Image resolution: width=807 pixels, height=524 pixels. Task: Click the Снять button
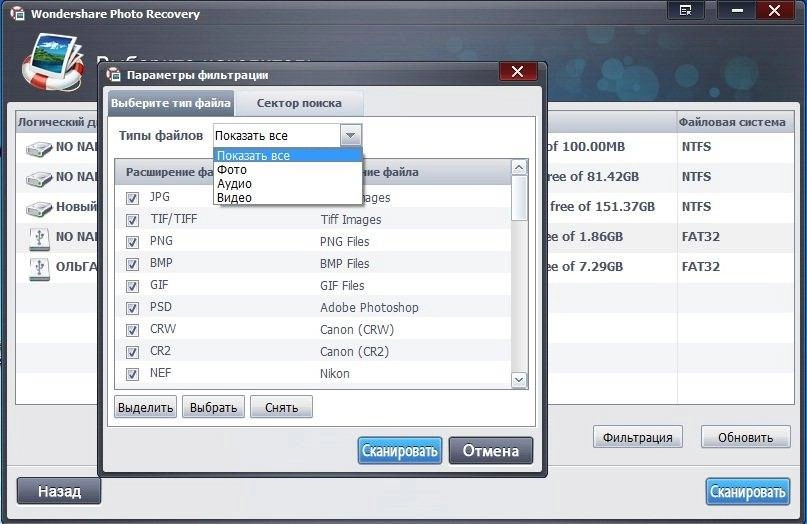pyautogui.click(x=281, y=407)
